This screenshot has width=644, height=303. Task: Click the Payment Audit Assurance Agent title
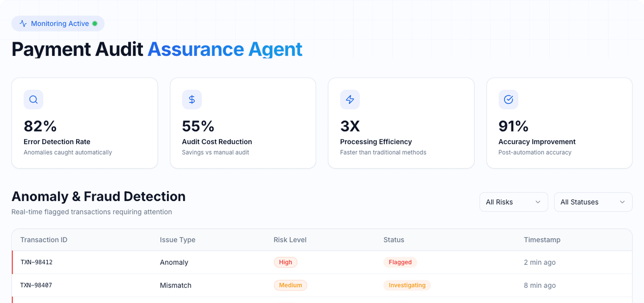pyautogui.click(x=157, y=49)
